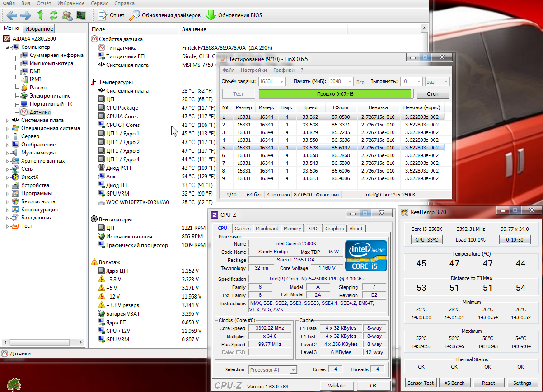Click the AIDA64 forward arrow toolbar icon
This screenshot has height=392, width=543.
26,15
